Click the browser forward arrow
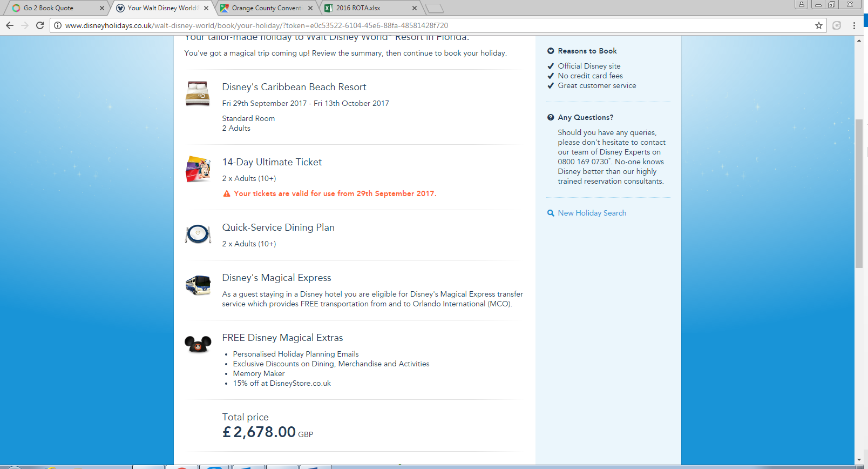This screenshot has width=868, height=469. click(25, 25)
